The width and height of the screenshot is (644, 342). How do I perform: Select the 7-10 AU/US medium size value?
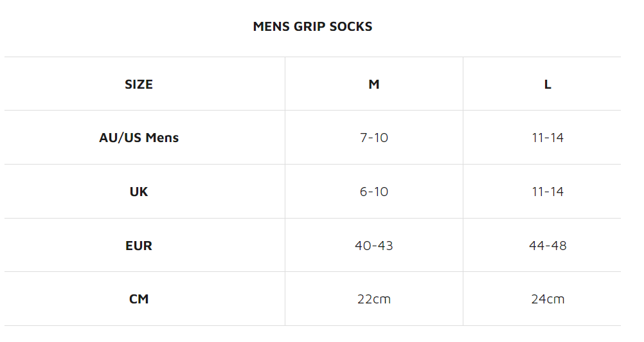click(374, 138)
